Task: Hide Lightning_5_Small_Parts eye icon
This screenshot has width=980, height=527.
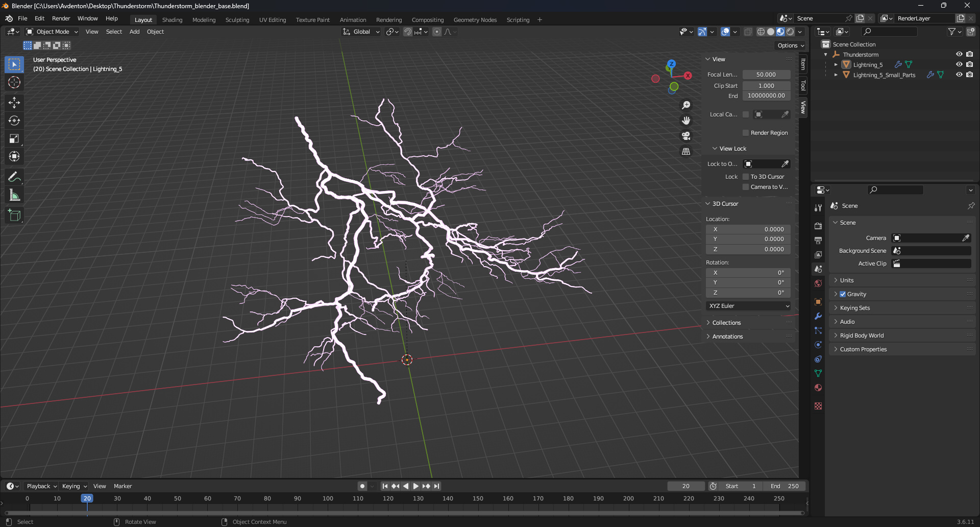Action: (959, 75)
